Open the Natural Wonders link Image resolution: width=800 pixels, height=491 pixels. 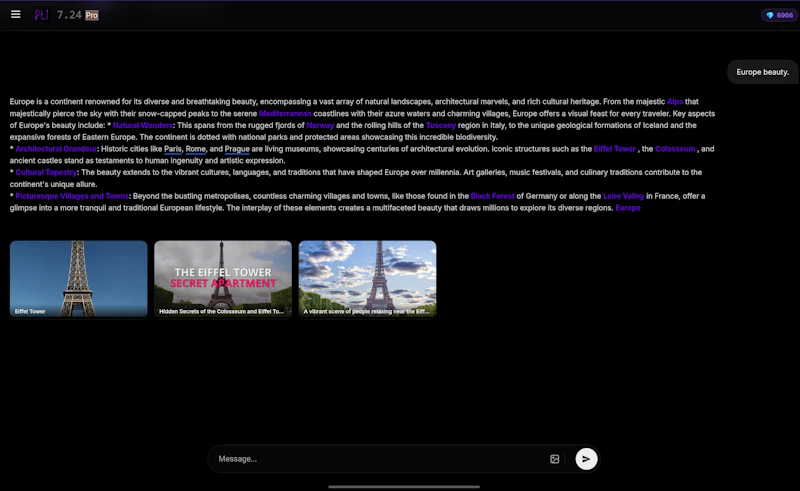(143, 125)
